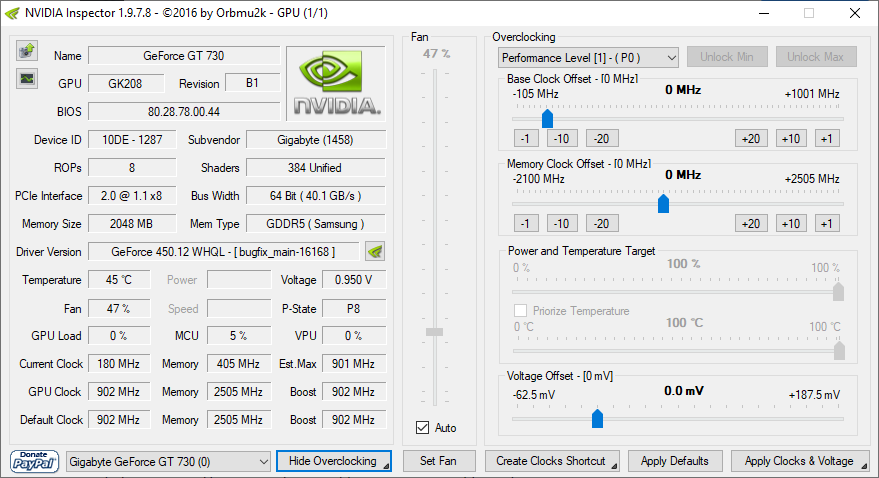Click Memory Clock Offset +10 button
This screenshot has height=478, width=879.
(791, 224)
